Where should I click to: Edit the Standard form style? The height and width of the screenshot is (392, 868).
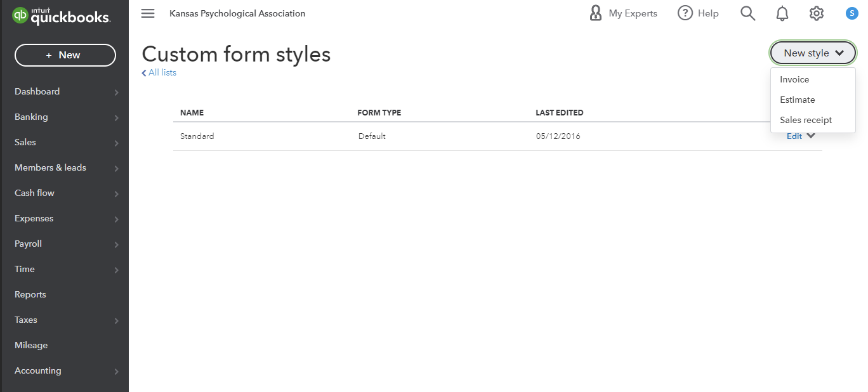(x=794, y=136)
